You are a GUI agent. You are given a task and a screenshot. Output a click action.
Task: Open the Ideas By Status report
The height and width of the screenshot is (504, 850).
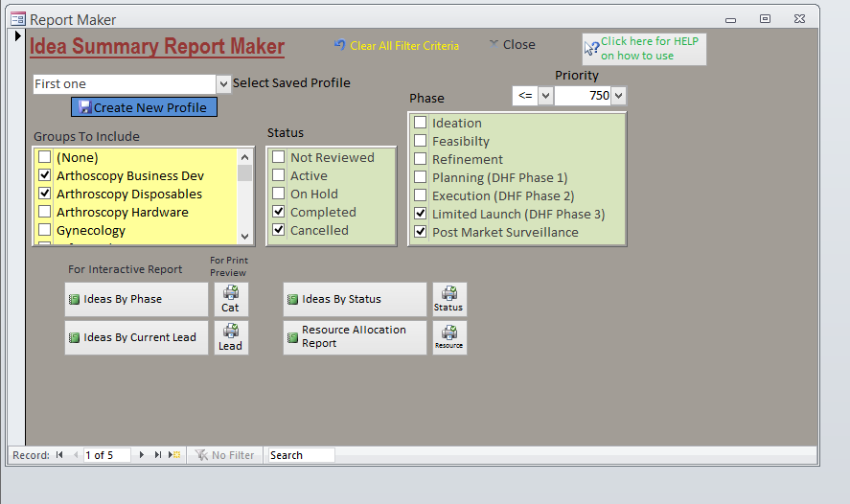[x=356, y=299]
